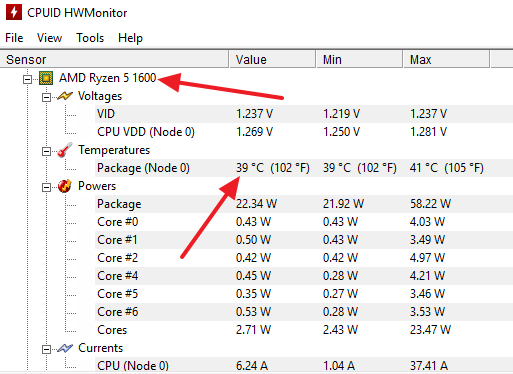513x374 pixels.
Task: Collapse the Currents tree section
Action: [46, 349]
